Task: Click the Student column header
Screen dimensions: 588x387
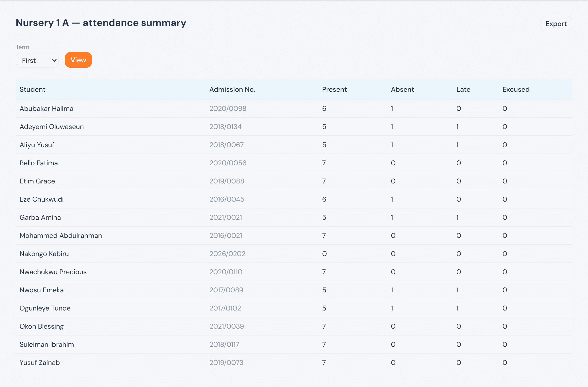Action: (33, 89)
